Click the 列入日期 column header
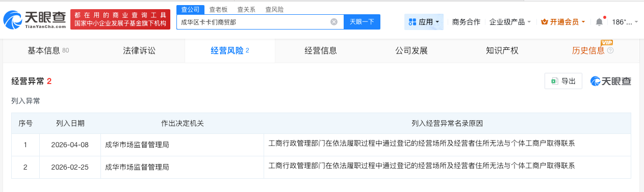The width and height of the screenshot is (644, 192). point(70,123)
